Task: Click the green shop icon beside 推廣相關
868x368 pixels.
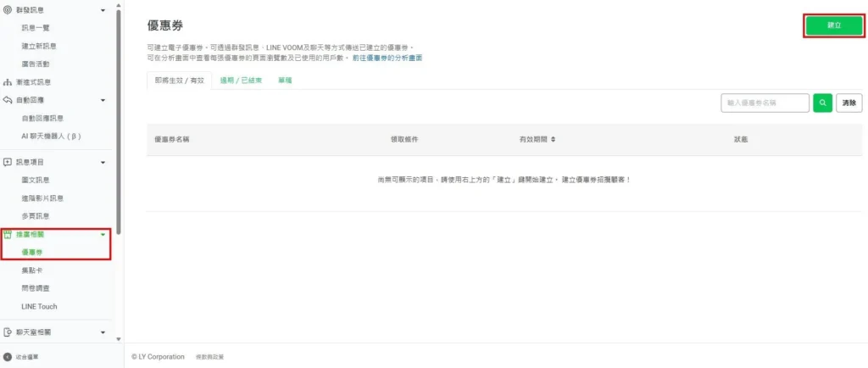Action: click(8, 235)
